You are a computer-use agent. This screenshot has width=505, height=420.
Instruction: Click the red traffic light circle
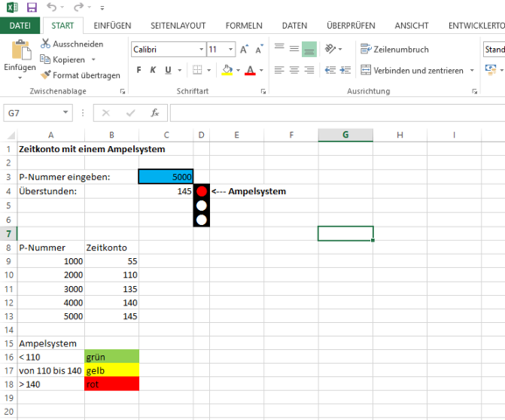pos(201,192)
